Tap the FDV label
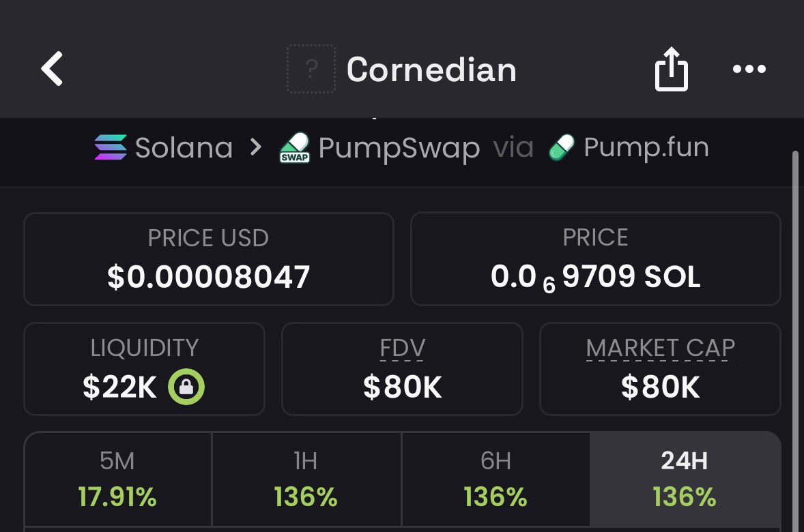The image size is (804, 532). (x=402, y=349)
